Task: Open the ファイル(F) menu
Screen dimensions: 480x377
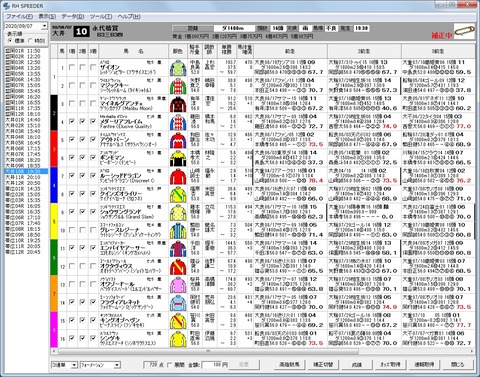Action: tap(20, 16)
